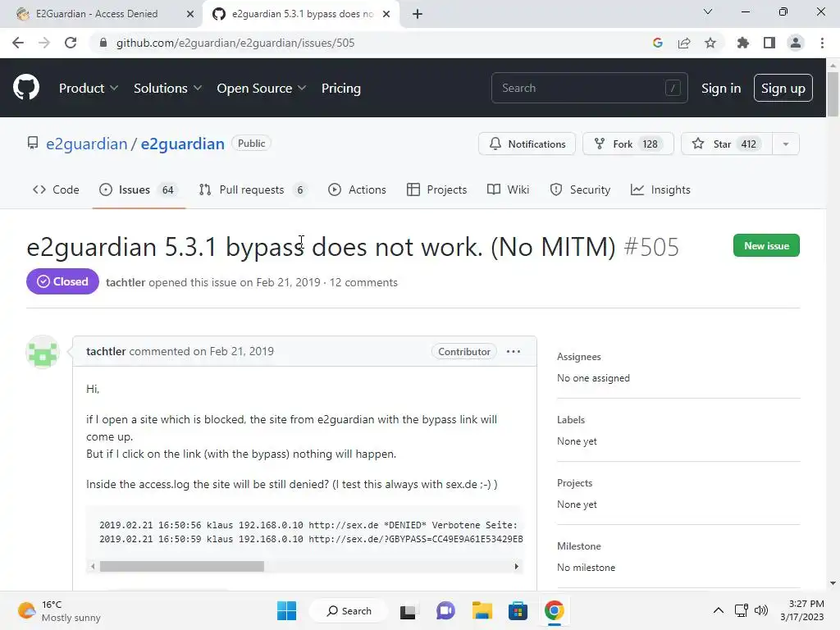Expand the Open Source dropdown
The image size is (840, 630).
[x=262, y=88]
